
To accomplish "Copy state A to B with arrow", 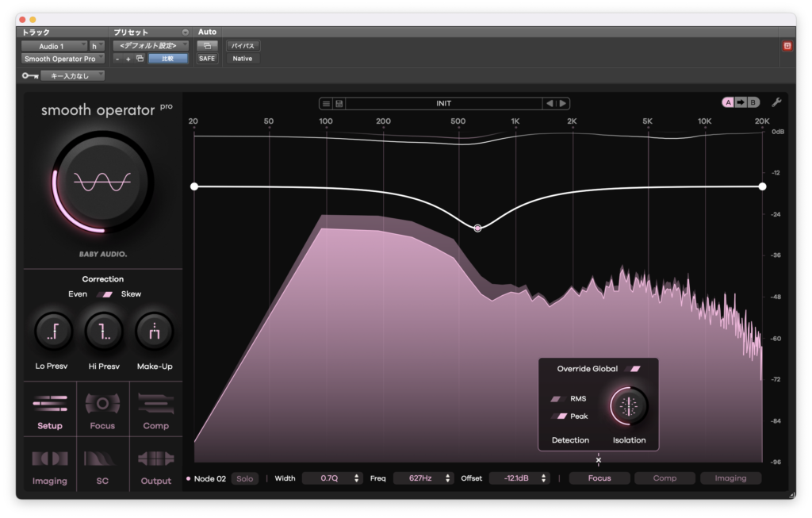I will pyautogui.click(x=741, y=102).
